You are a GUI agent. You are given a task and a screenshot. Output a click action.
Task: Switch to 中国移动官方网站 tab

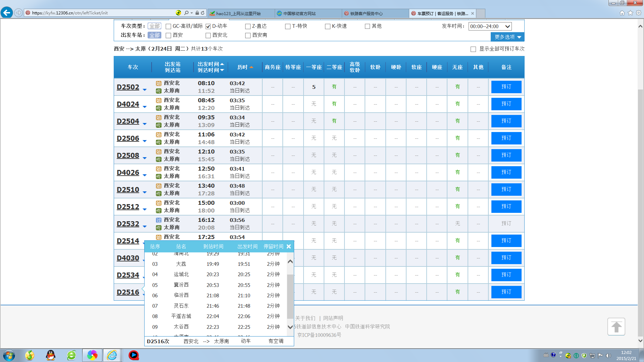coord(308,13)
